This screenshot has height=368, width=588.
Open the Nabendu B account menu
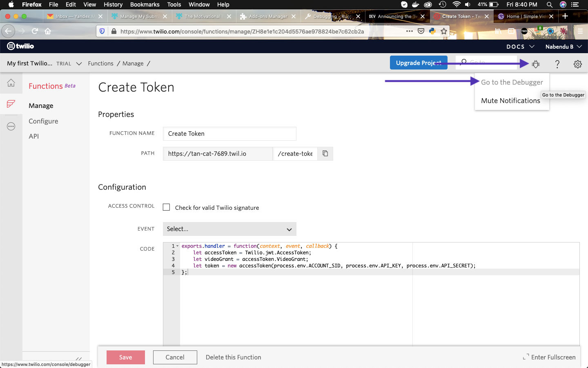pyautogui.click(x=563, y=47)
